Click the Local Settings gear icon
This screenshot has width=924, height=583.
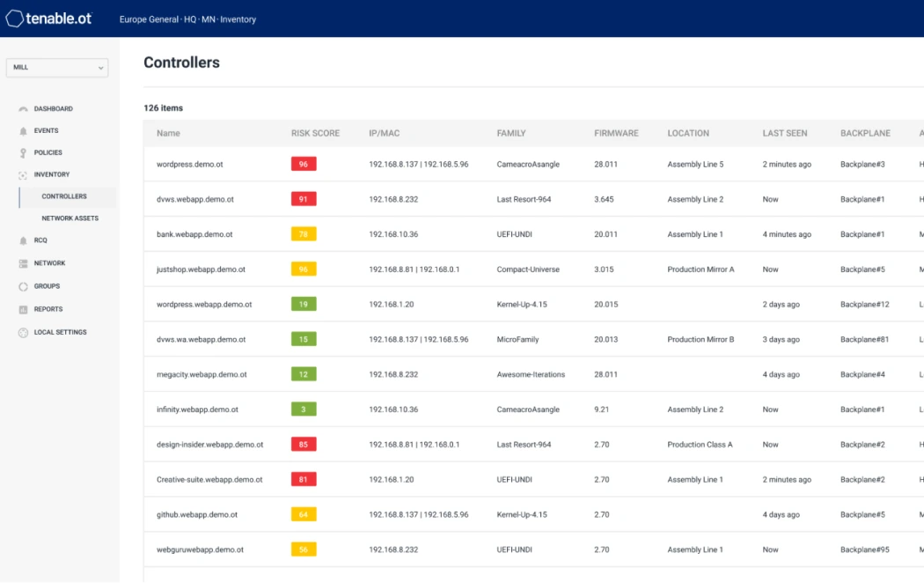click(23, 333)
